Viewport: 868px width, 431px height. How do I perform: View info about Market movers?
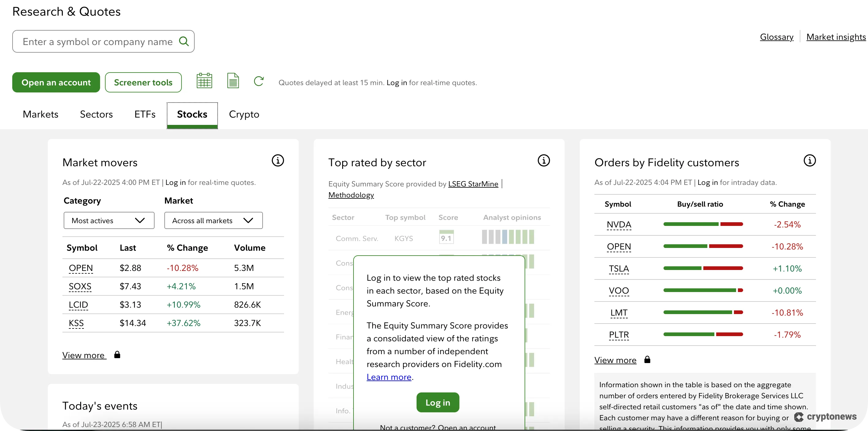click(x=278, y=160)
